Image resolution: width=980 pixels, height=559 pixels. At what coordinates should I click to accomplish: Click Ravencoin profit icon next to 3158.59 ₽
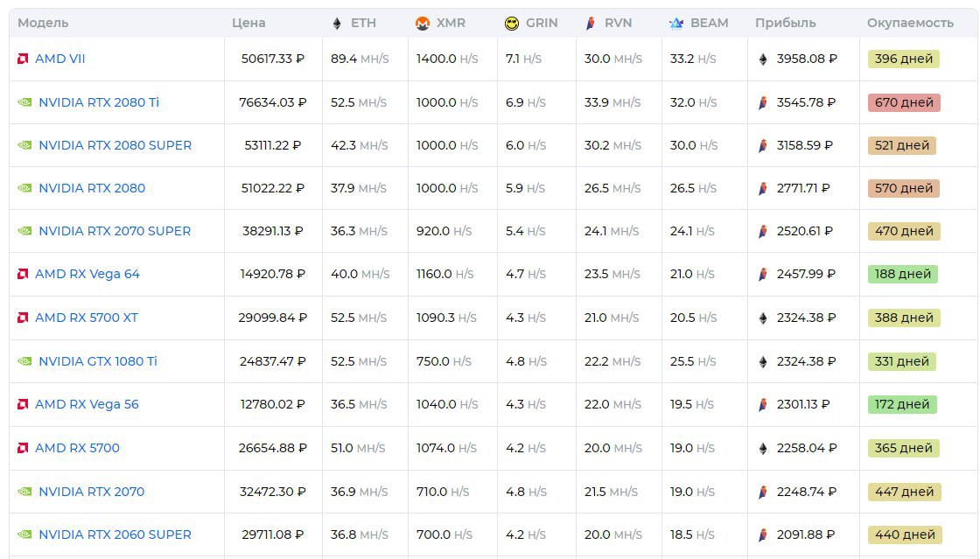click(x=762, y=145)
